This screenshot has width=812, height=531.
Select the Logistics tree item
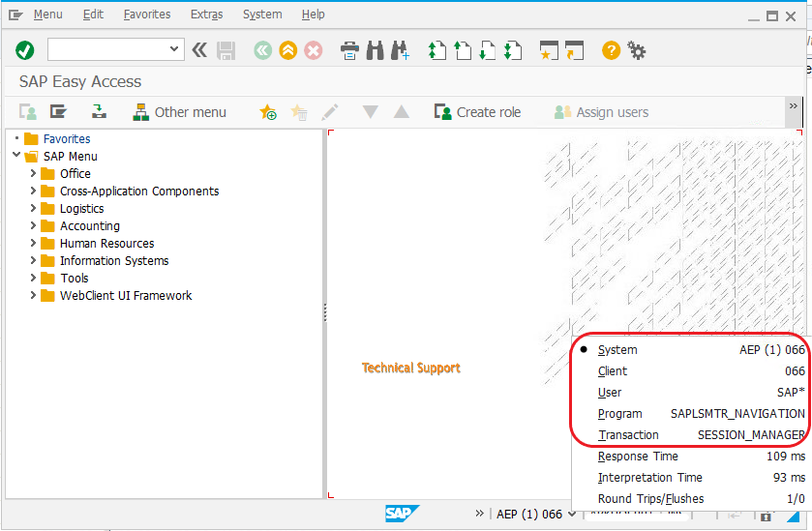click(x=82, y=209)
